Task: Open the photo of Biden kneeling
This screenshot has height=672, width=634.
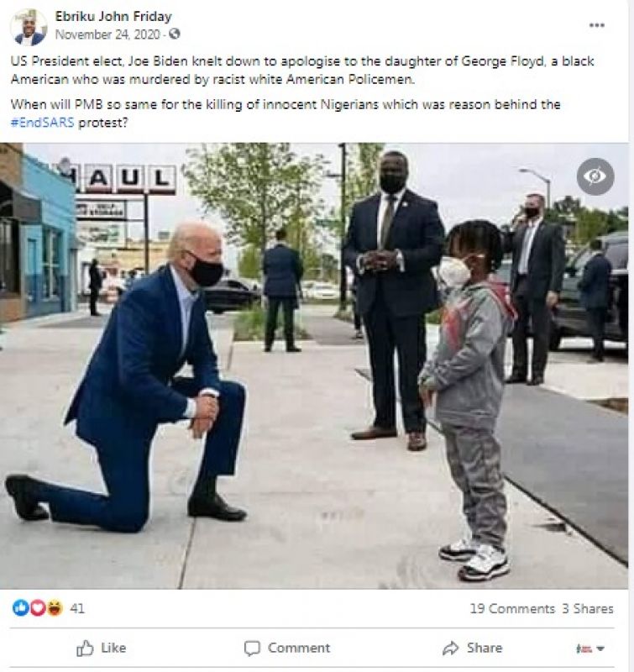Action: (x=314, y=365)
